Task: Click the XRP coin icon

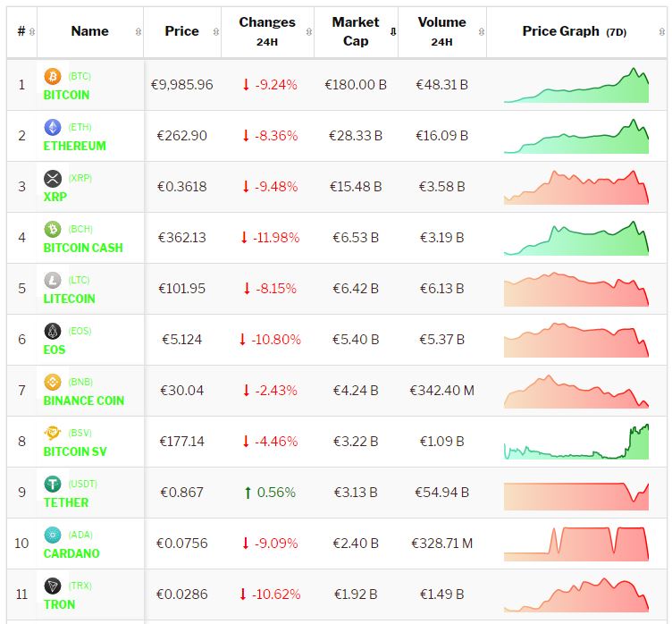Action: pos(53,179)
